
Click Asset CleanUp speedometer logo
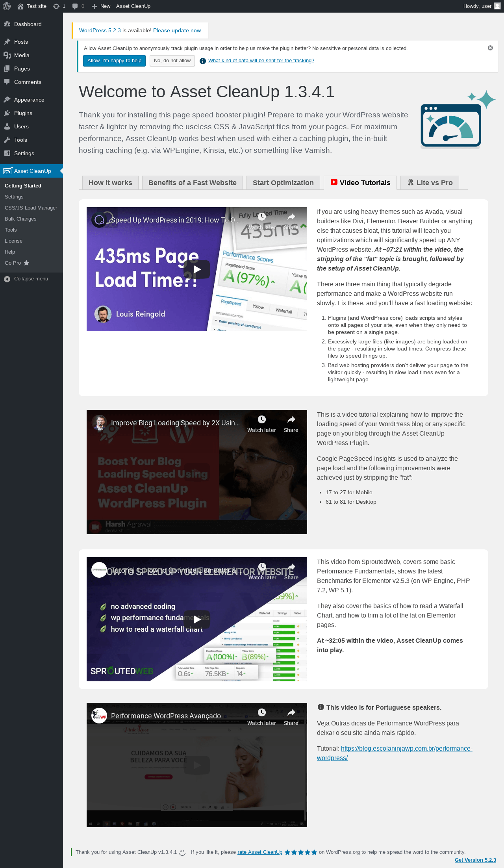pos(458,120)
